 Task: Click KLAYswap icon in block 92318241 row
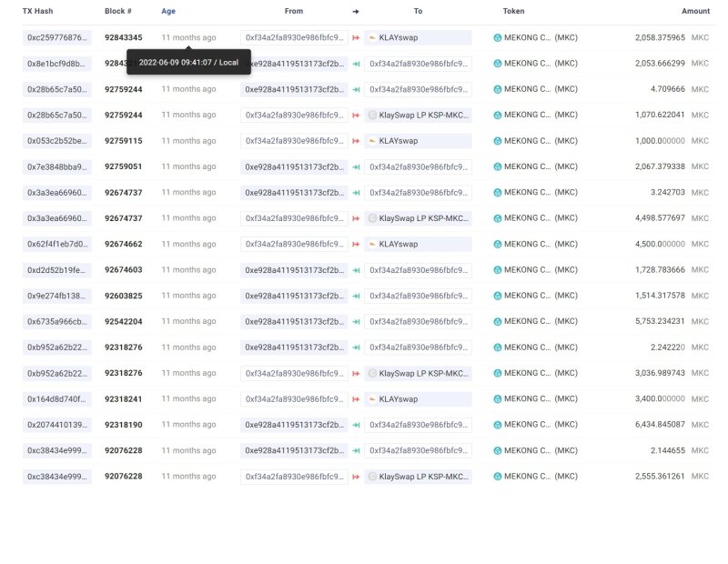tap(372, 399)
